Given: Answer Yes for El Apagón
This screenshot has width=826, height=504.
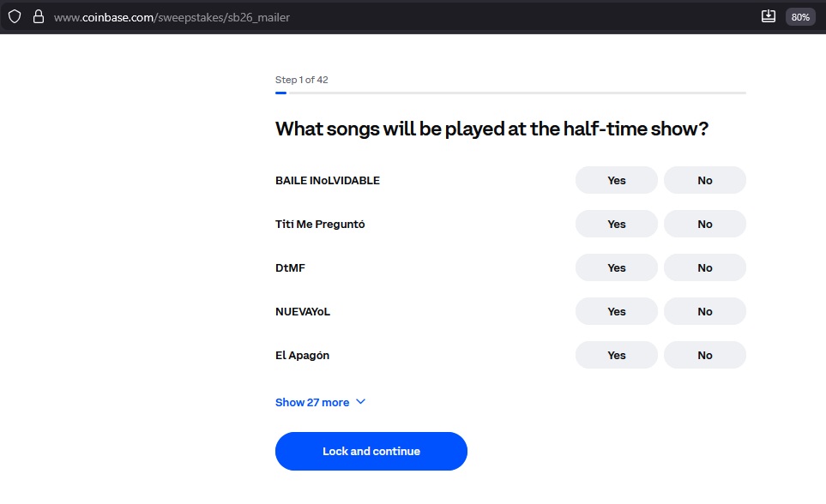Looking at the screenshot, I should click(616, 356).
